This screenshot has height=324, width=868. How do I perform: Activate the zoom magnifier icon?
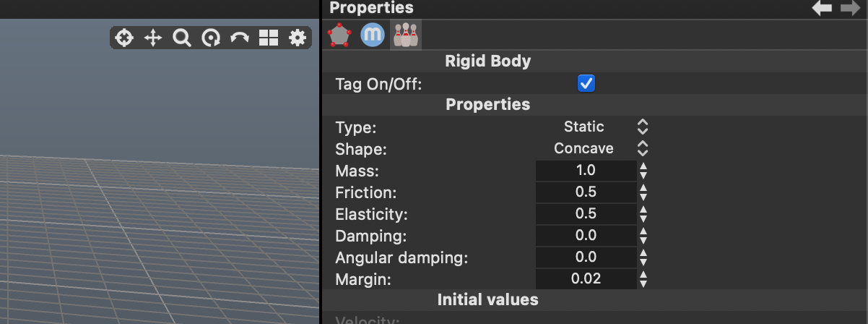click(x=182, y=38)
